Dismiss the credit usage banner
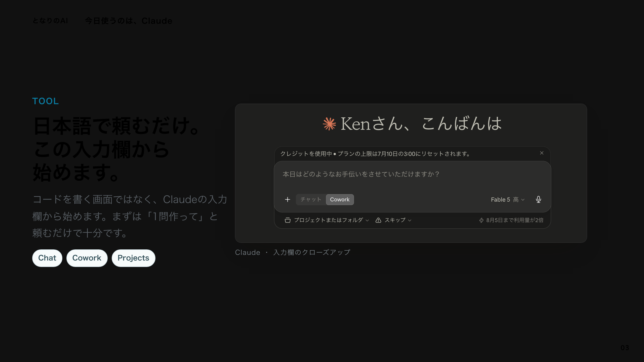644x362 pixels. [x=542, y=153]
